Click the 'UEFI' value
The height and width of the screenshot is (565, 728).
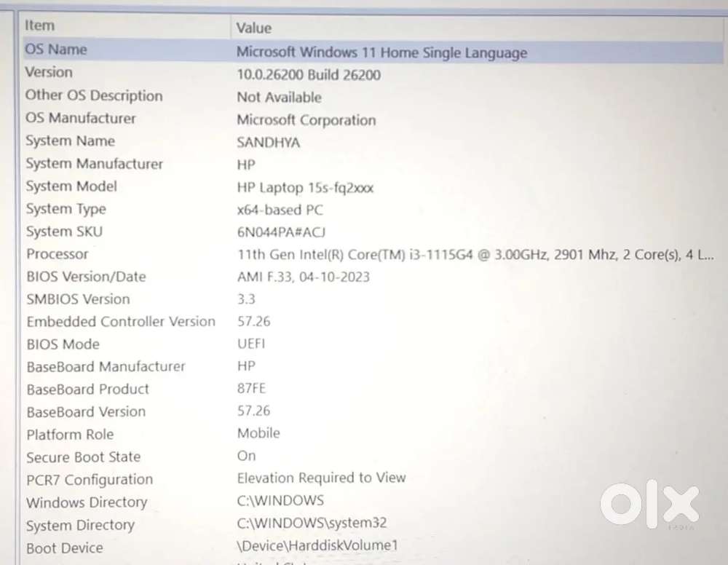pos(251,344)
